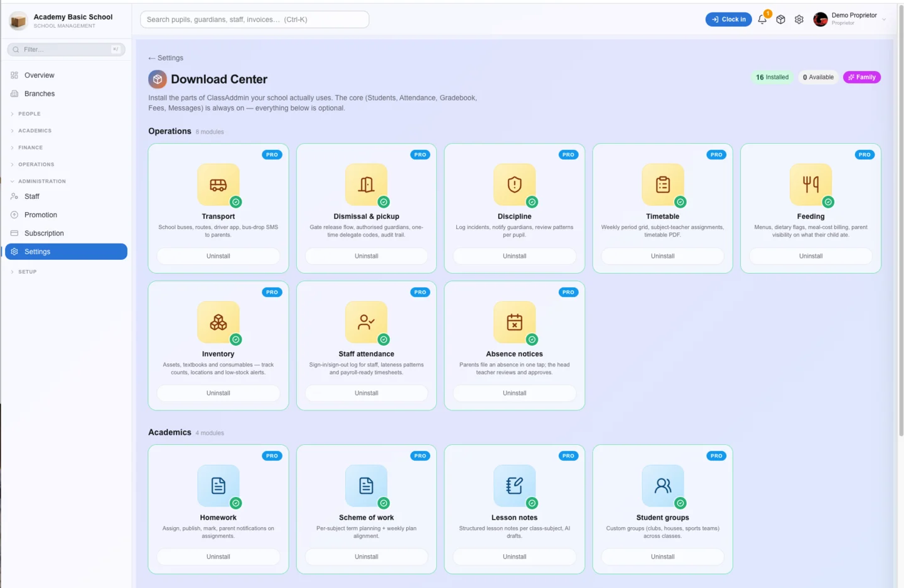Click the Academy Basic School logo
Screen dimensions: 904x588
tap(18, 21)
